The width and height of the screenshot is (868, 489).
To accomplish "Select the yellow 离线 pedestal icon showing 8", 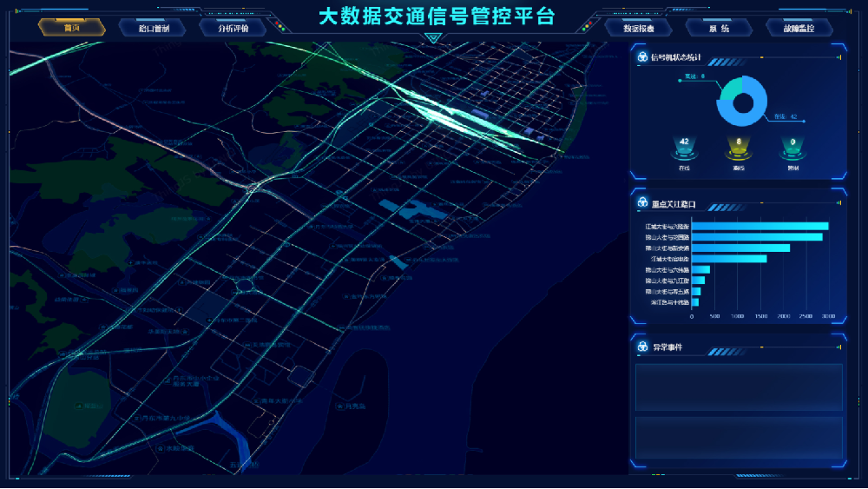I will point(739,150).
